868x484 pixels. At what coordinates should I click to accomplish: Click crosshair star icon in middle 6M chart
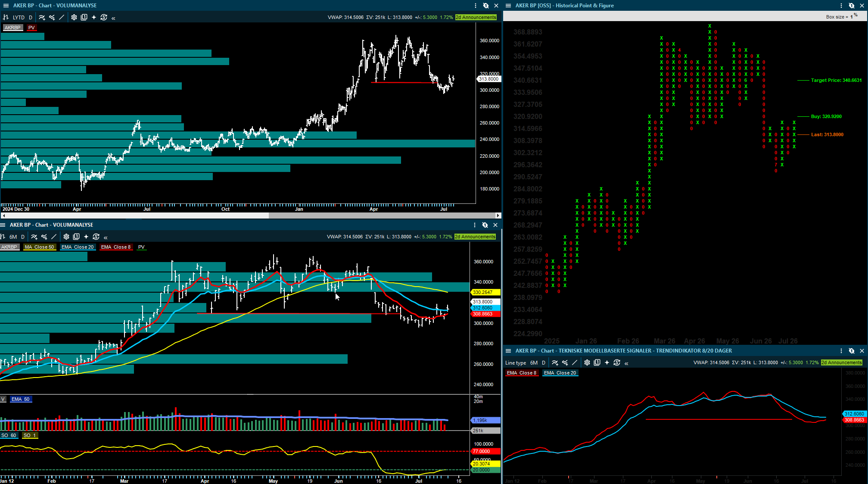click(x=86, y=237)
